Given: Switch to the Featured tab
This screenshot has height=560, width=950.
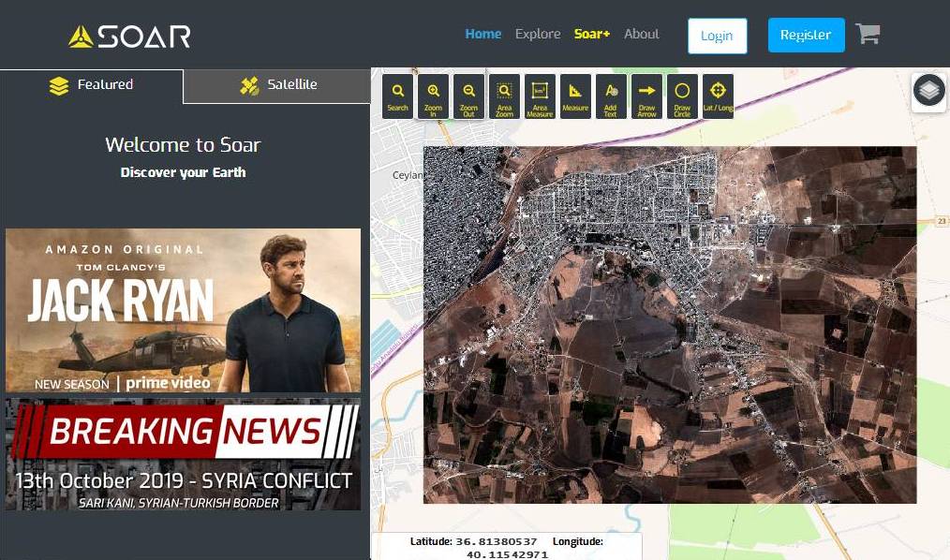Looking at the screenshot, I should pos(91,85).
